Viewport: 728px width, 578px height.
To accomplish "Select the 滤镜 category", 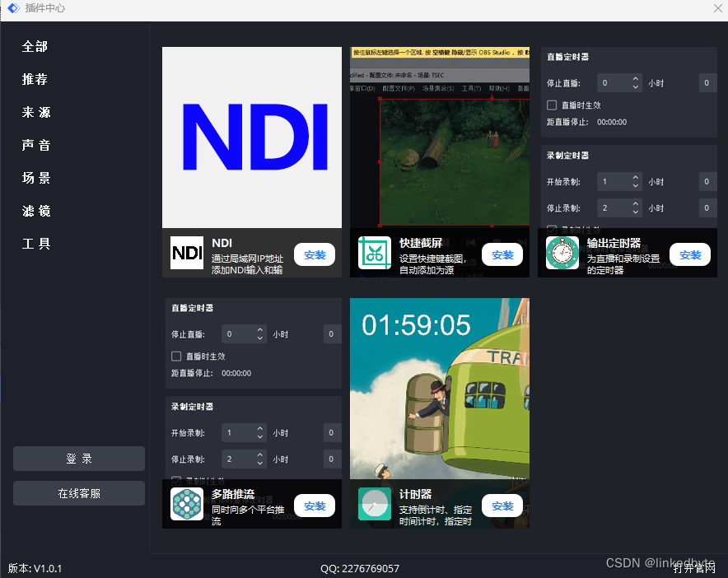I will (36, 212).
